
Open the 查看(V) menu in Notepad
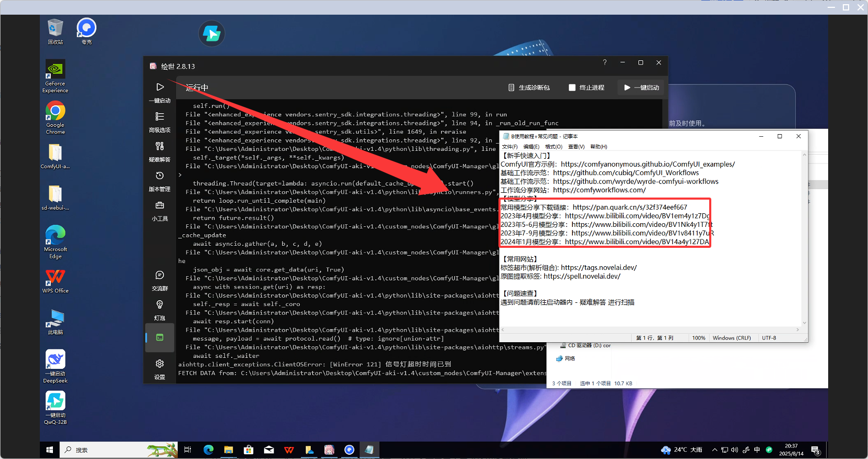tap(577, 147)
